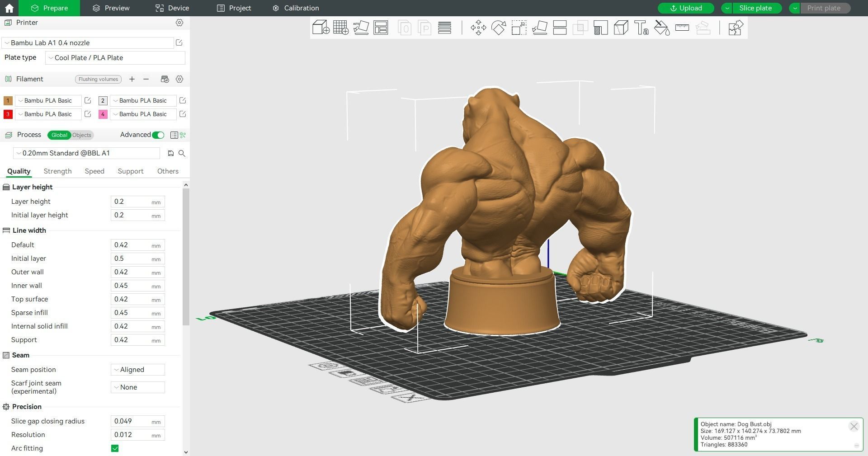Click the AMS filament sync icon
Screen dimensions: 868x456
click(165, 79)
